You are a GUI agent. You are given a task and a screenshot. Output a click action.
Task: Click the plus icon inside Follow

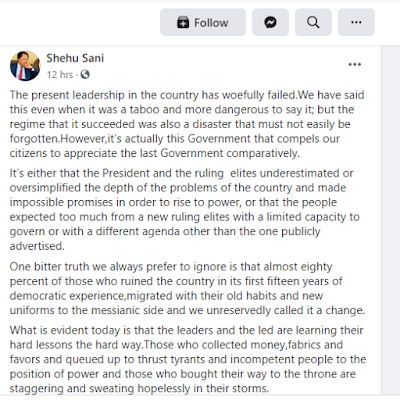tap(183, 22)
